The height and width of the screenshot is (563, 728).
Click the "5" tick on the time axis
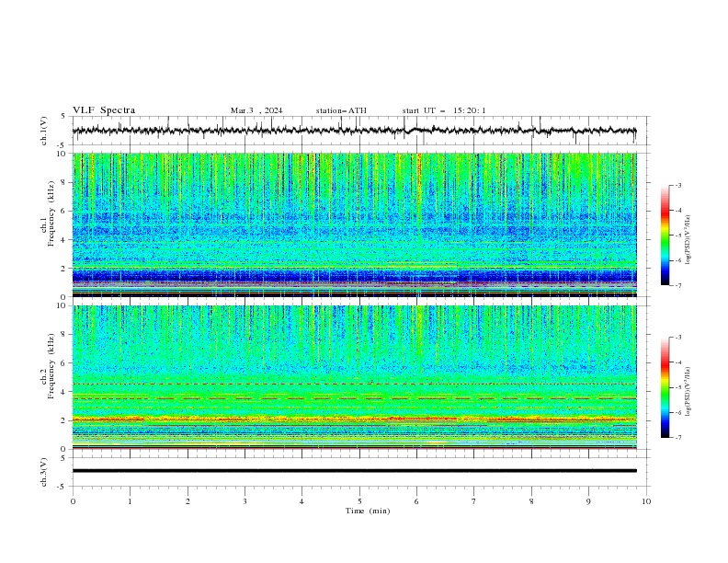(x=359, y=501)
